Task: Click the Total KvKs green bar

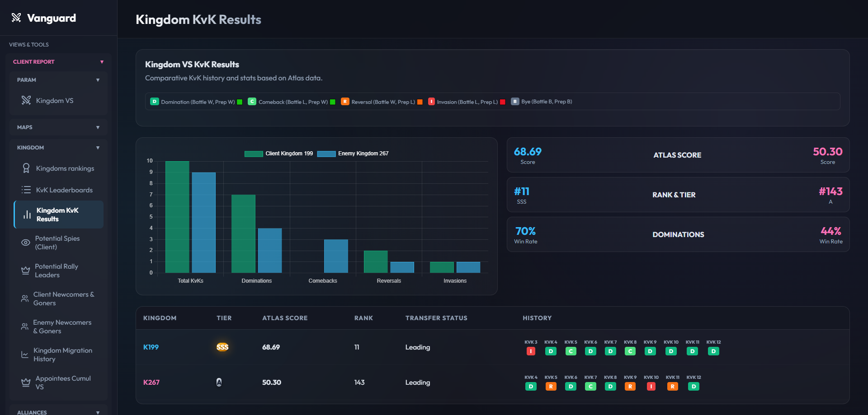Action: tap(177, 217)
